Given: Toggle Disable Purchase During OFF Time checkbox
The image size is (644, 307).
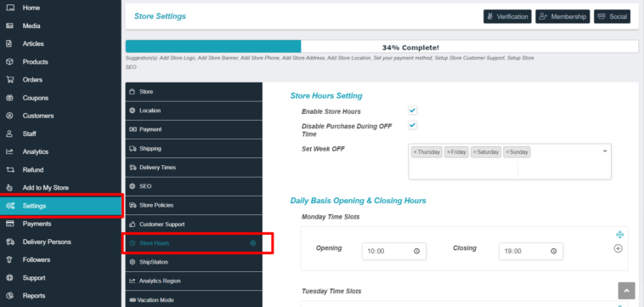Looking at the screenshot, I should coord(412,125).
